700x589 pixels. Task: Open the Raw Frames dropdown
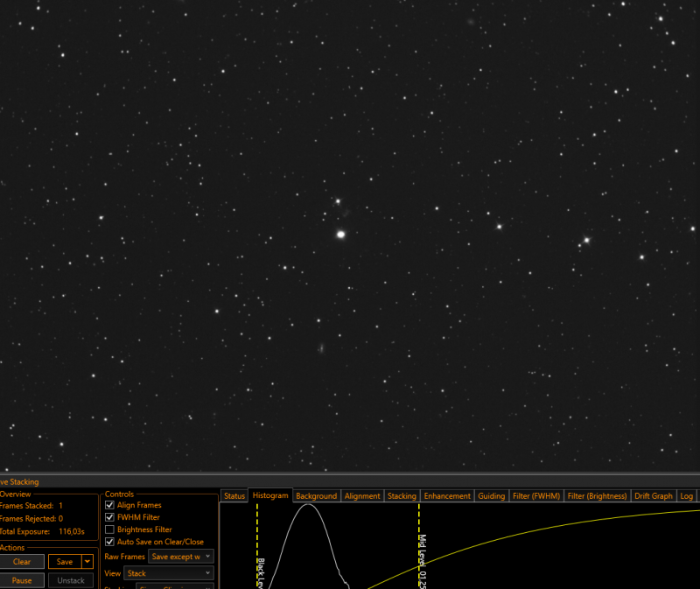pos(181,557)
